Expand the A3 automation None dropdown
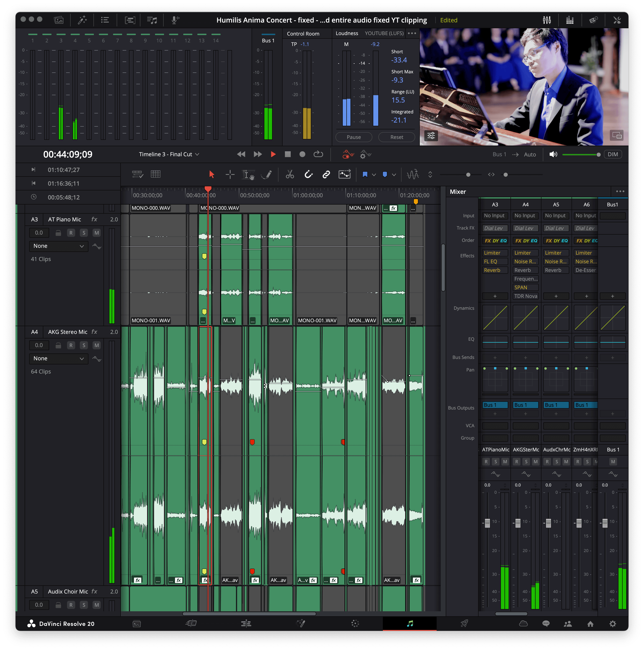 [x=58, y=246]
